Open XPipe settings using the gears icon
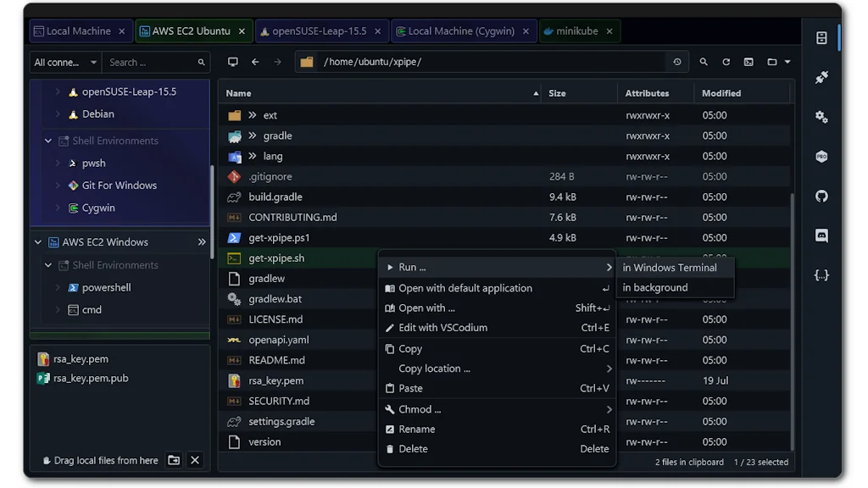This screenshot has width=868, height=488. point(821,117)
